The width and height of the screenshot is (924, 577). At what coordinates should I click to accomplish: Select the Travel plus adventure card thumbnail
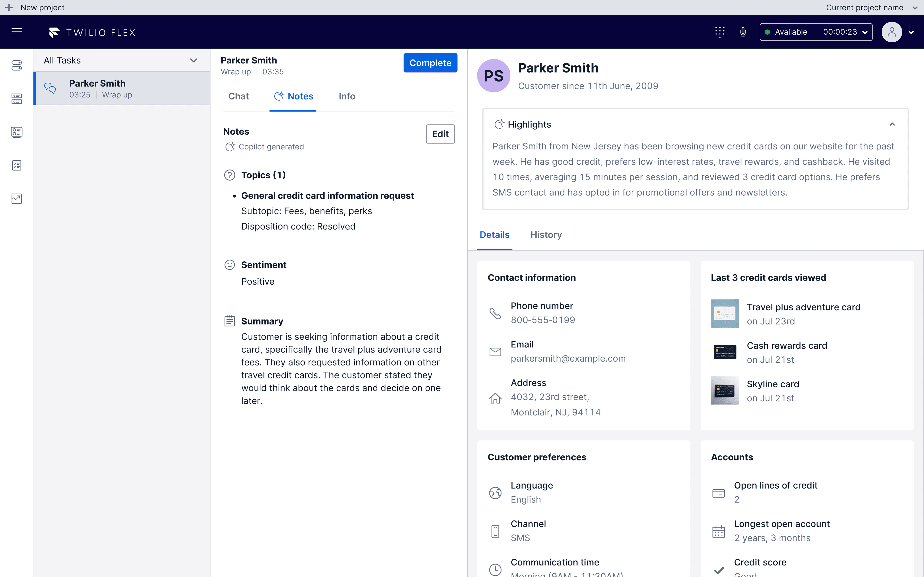pos(725,313)
